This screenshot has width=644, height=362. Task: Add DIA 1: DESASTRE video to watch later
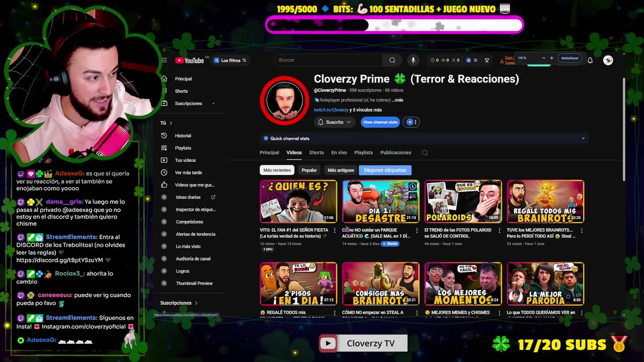413,187
